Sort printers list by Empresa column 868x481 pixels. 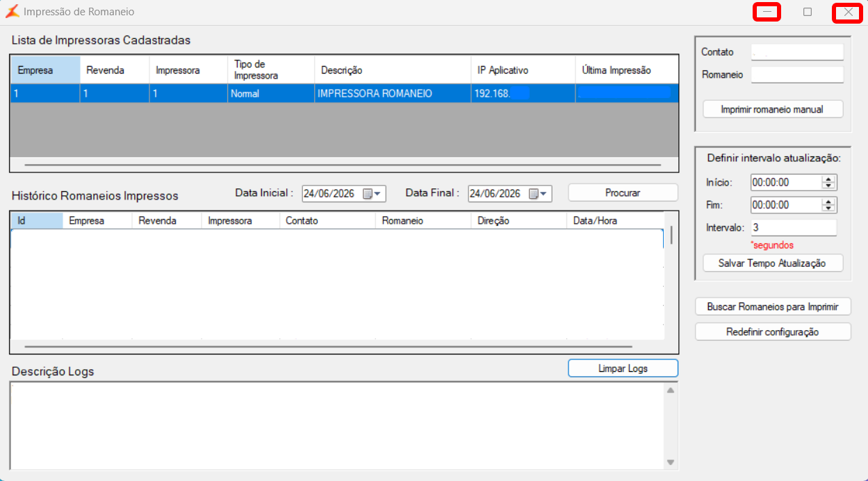(x=45, y=70)
